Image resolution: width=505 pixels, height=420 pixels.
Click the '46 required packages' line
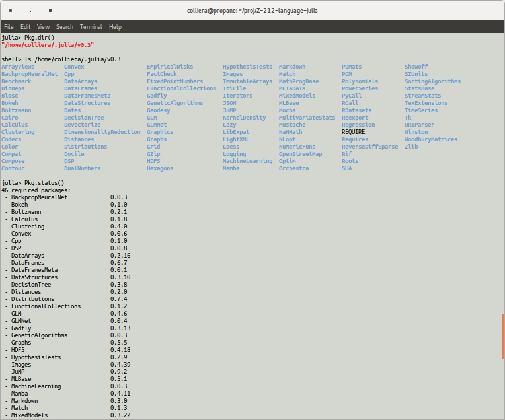pos(36,190)
